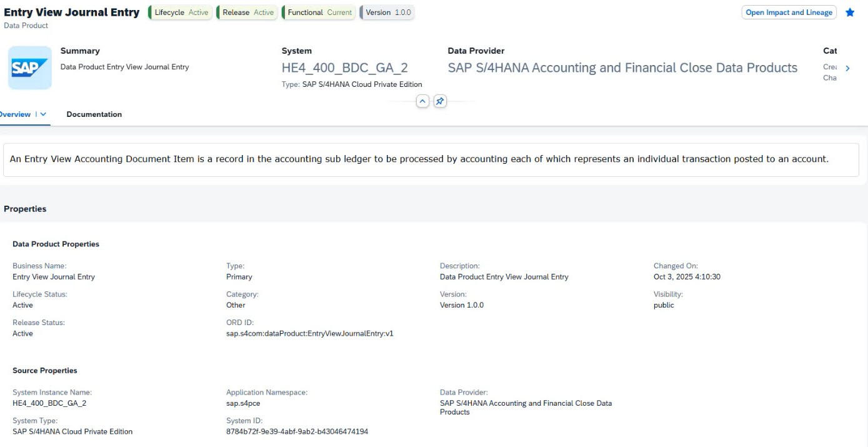
Task: Click the Lifecycle Active status badge
Action: pyautogui.click(x=181, y=13)
